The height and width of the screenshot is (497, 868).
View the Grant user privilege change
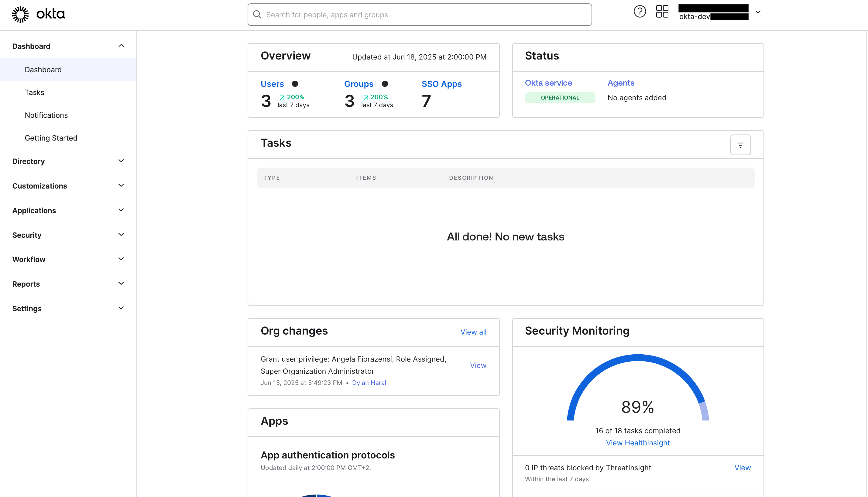tap(478, 365)
